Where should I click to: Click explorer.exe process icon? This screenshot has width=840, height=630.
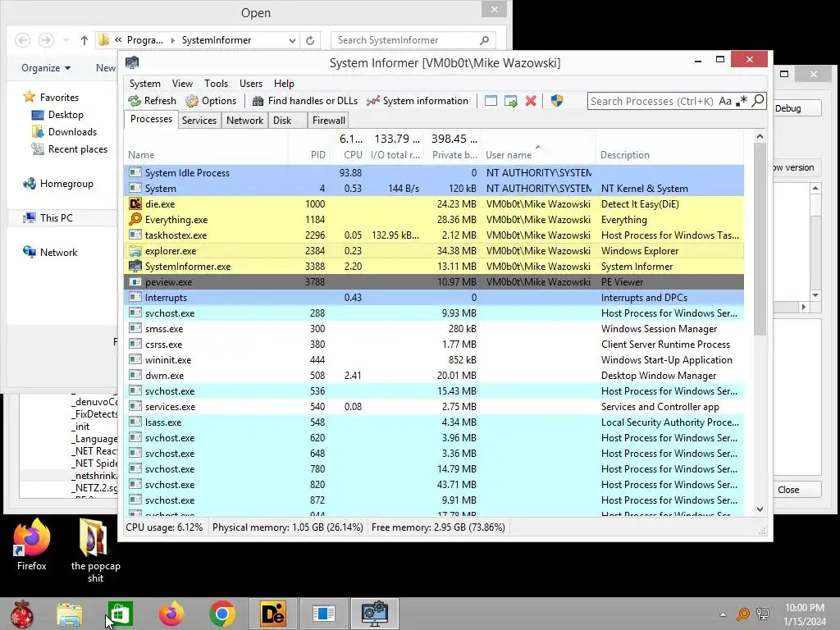(x=135, y=250)
